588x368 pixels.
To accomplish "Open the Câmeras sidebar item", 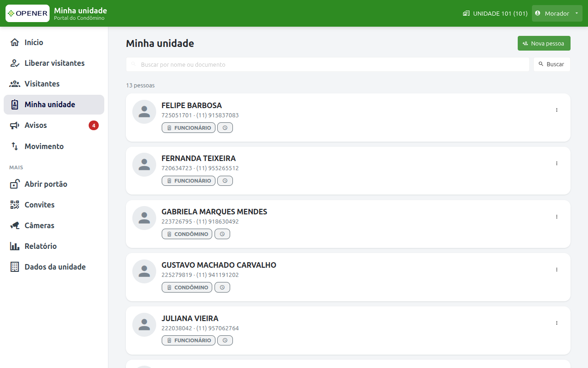I will tap(54, 225).
